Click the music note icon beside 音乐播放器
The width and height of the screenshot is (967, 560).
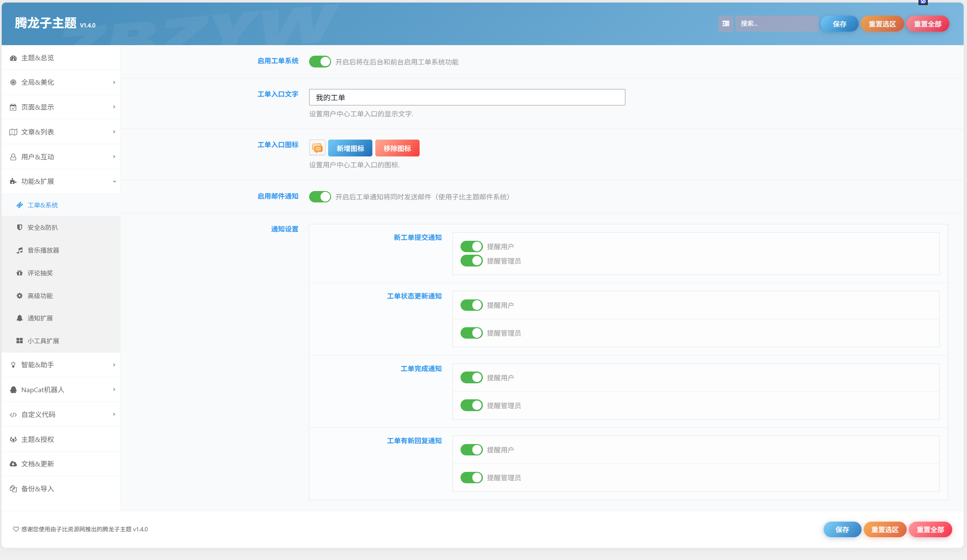click(19, 250)
